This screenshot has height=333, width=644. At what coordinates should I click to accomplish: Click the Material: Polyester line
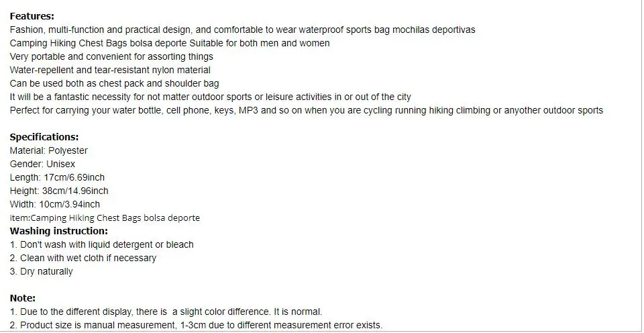click(x=48, y=150)
